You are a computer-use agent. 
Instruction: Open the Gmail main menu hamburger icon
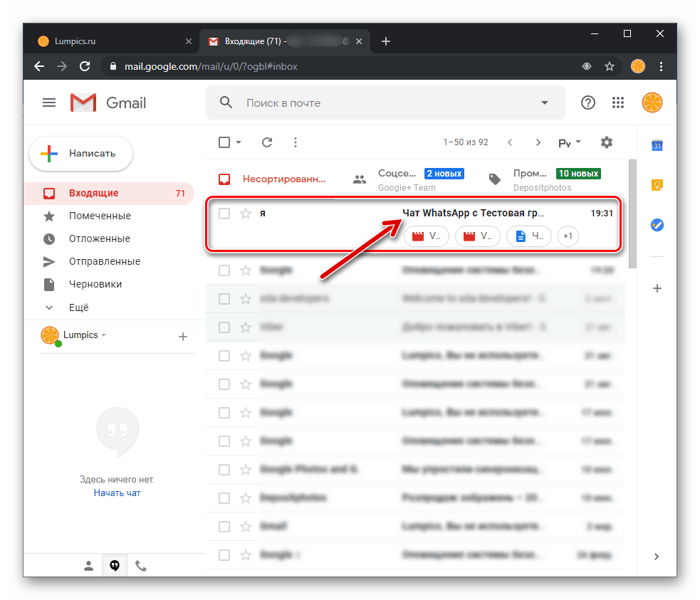tap(49, 103)
